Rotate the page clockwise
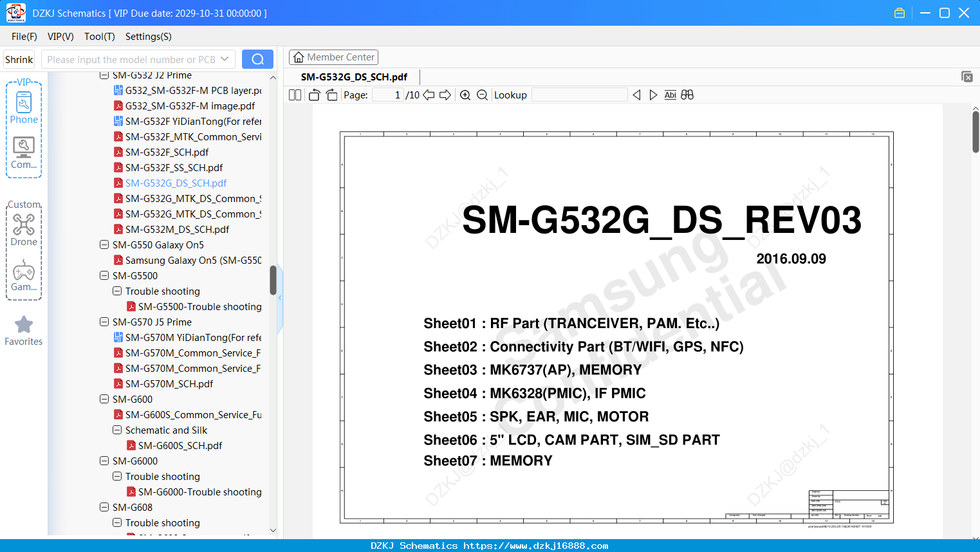980x552 pixels. coord(331,95)
